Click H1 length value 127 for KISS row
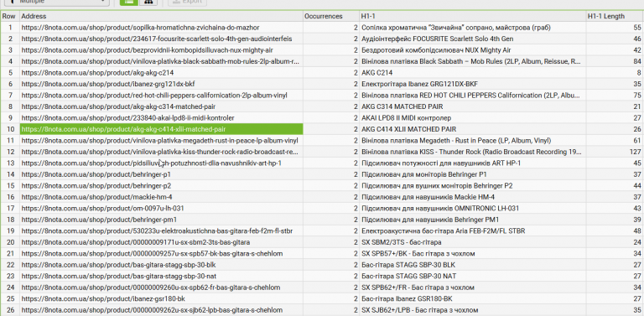Viewport: 644px width, 316px height. [x=615, y=152]
